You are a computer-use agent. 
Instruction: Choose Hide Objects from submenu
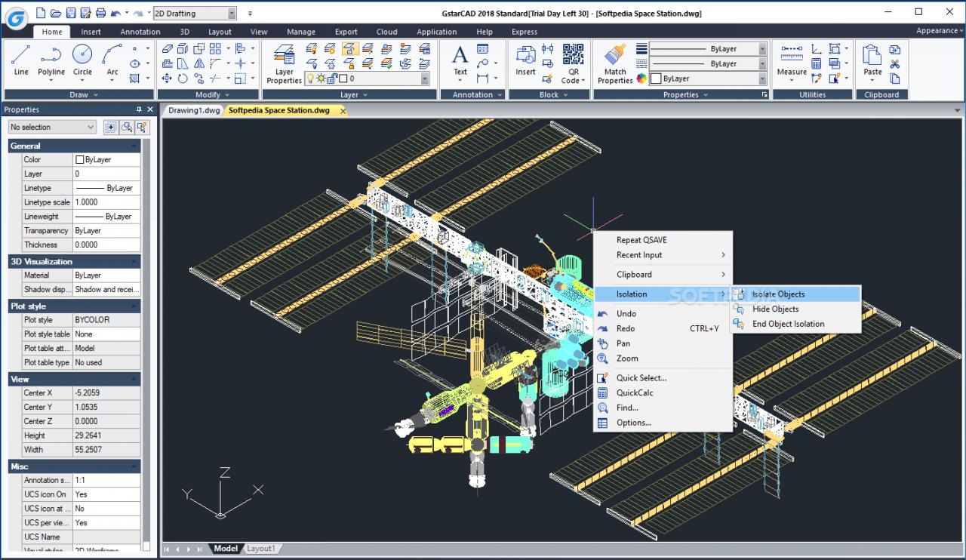(x=796, y=309)
